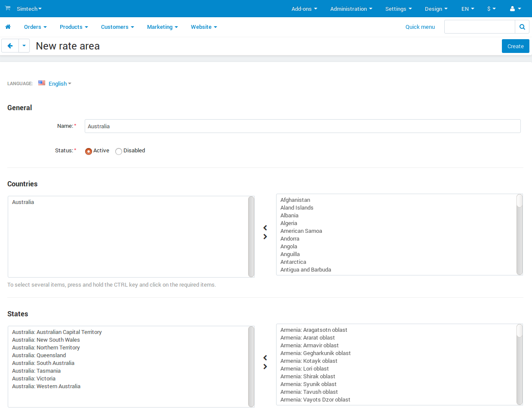
Task: Click the back arrow button
Action: [x=10, y=46]
